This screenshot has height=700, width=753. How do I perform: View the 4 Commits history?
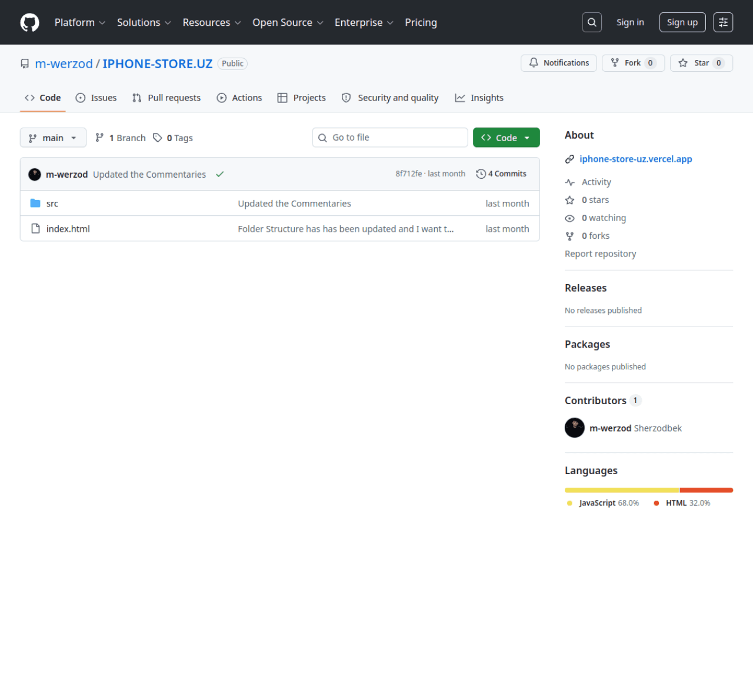click(x=502, y=174)
